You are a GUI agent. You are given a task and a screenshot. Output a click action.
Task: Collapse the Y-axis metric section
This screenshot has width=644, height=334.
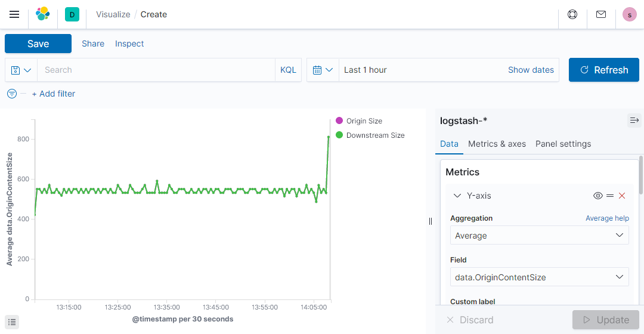click(x=457, y=196)
